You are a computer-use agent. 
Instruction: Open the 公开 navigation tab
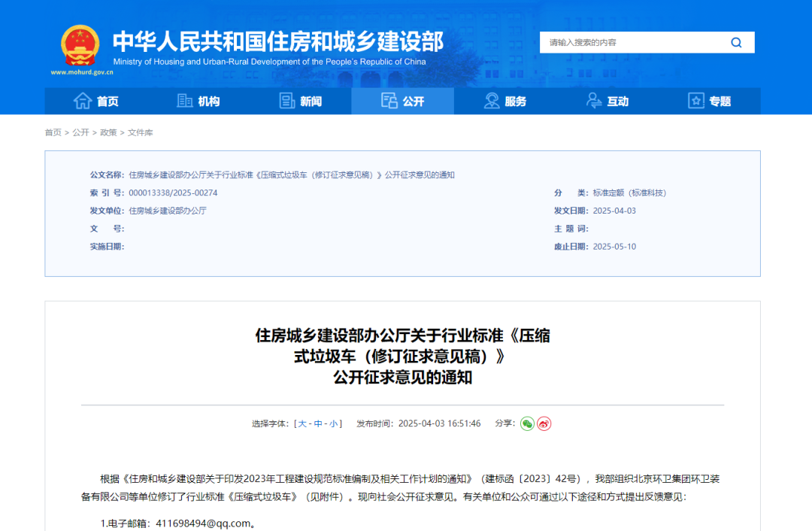403,101
